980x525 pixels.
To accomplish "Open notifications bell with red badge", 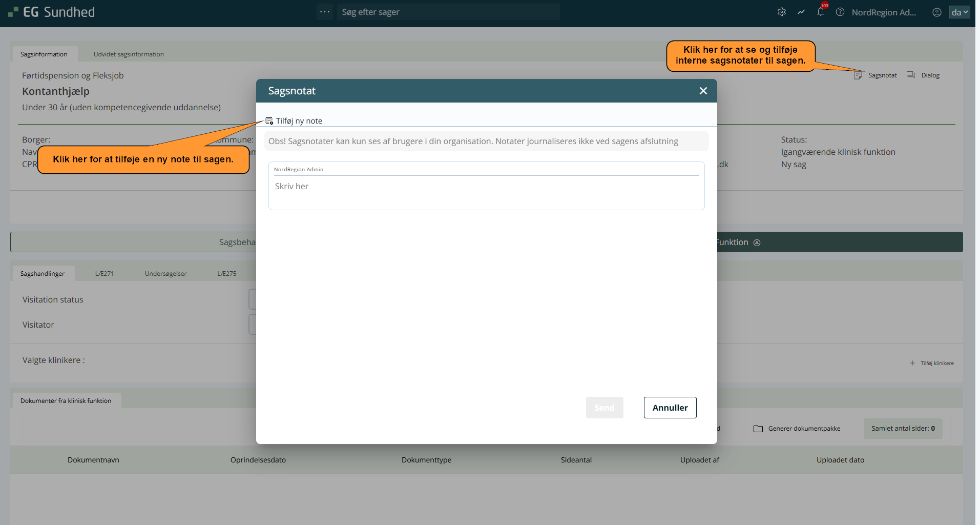I will click(821, 12).
